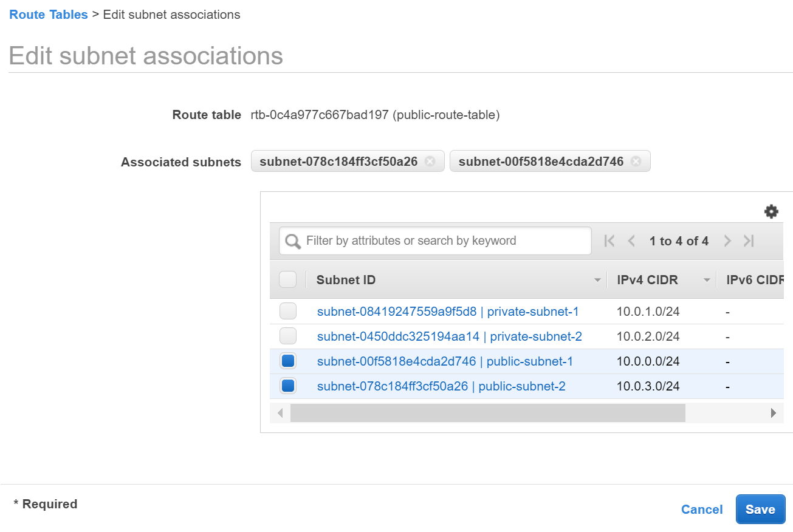This screenshot has height=532, width=793.
Task: Focus the filter by attributes search field
Action: coord(435,241)
